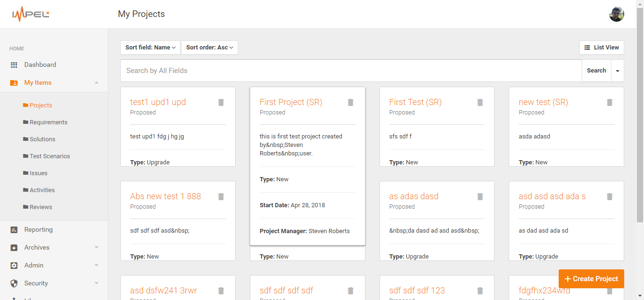Delete the 'Abs new test 1 888' project
This screenshot has width=644, height=300.
point(221,197)
